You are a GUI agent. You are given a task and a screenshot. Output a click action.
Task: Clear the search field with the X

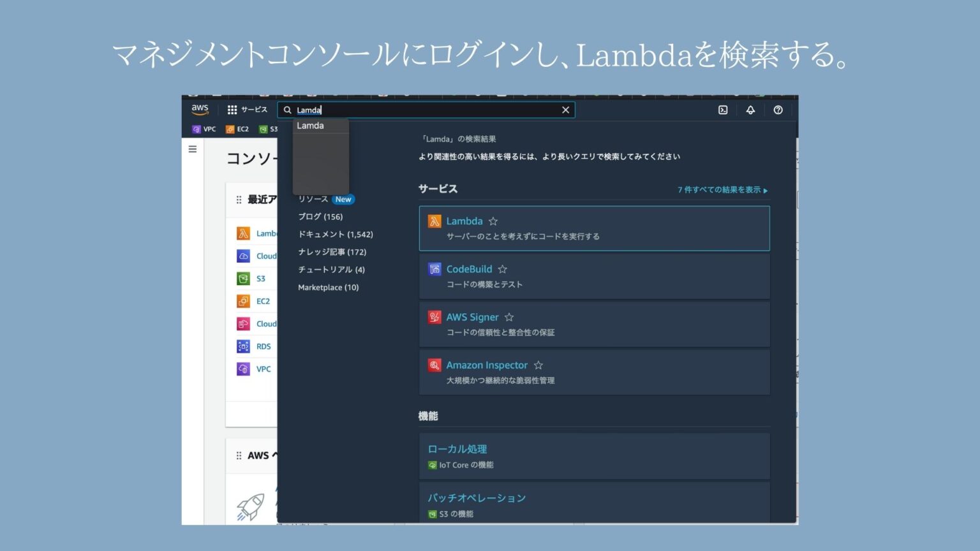coord(565,110)
